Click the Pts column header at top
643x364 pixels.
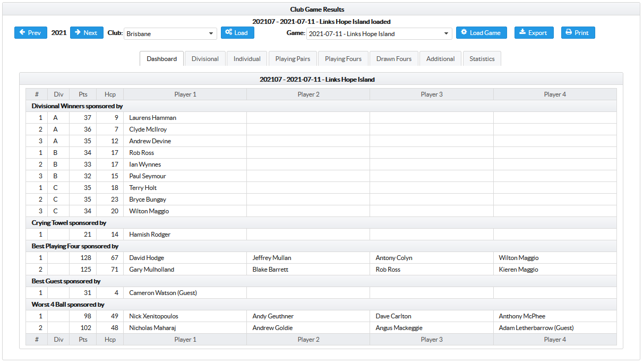tap(83, 94)
